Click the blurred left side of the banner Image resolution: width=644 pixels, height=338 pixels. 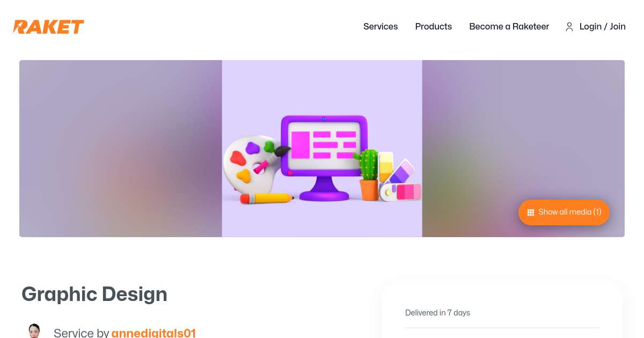[121, 149]
